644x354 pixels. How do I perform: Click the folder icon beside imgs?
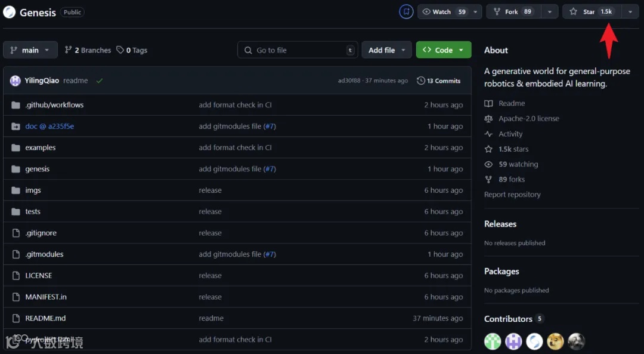[16, 190]
